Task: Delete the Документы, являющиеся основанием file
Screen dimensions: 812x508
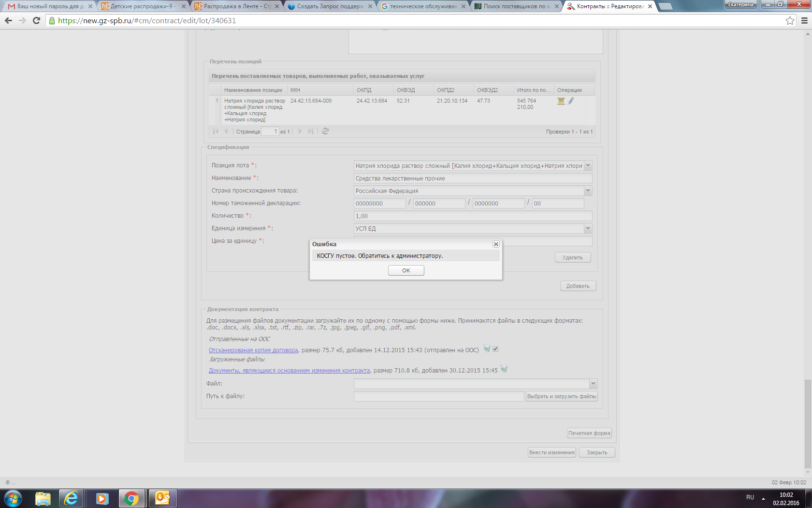Action: click(504, 369)
